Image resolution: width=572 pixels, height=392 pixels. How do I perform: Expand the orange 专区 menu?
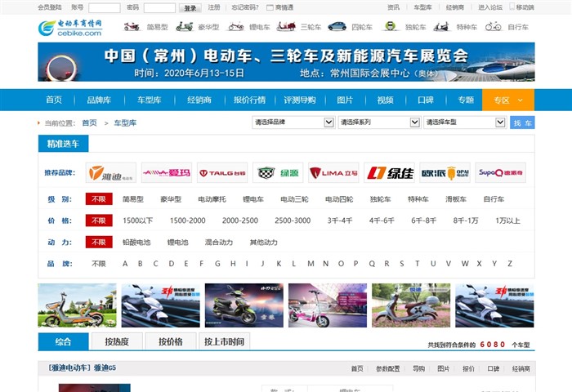tap(508, 100)
